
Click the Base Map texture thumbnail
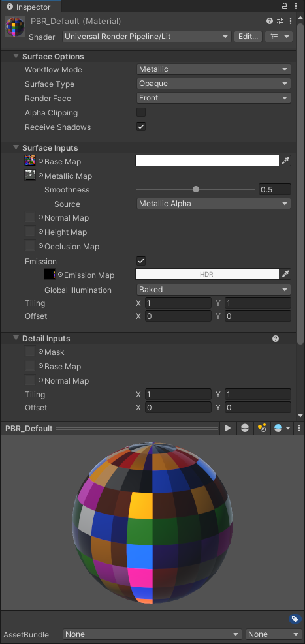30,161
